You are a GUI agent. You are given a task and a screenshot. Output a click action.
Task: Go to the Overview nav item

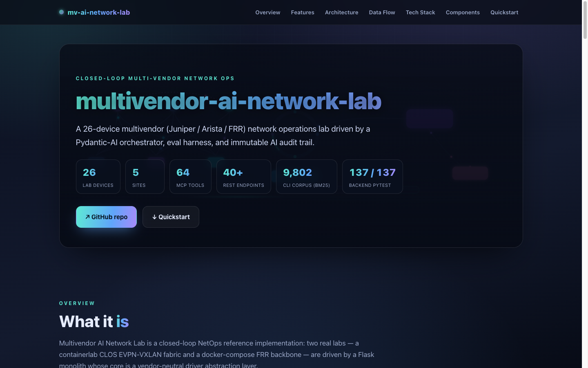tap(268, 12)
